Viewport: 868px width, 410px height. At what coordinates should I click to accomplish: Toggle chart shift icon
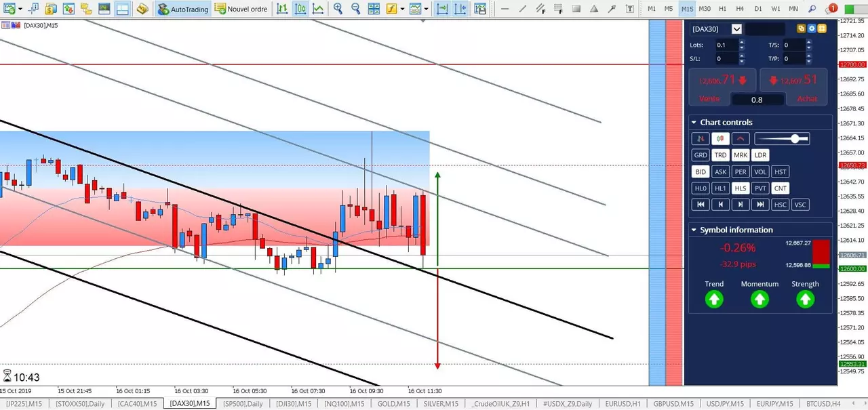pyautogui.click(x=460, y=9)
